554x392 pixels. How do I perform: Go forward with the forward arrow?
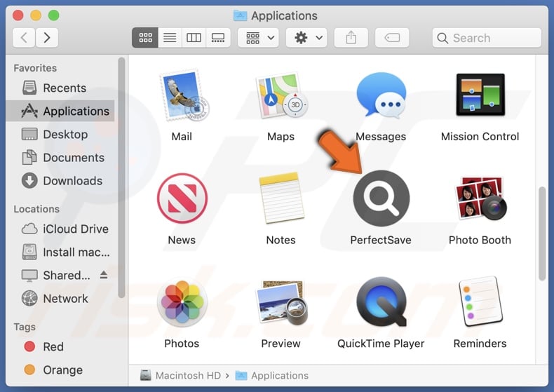47,37
